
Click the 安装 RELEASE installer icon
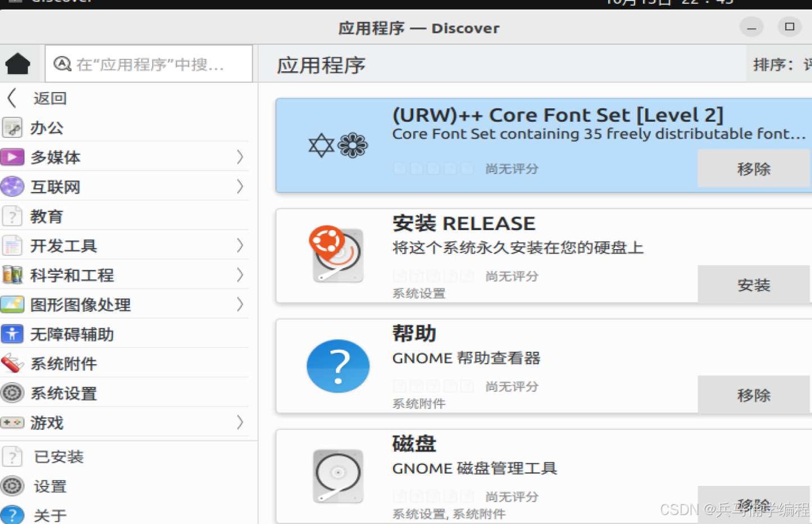point(337,254)
